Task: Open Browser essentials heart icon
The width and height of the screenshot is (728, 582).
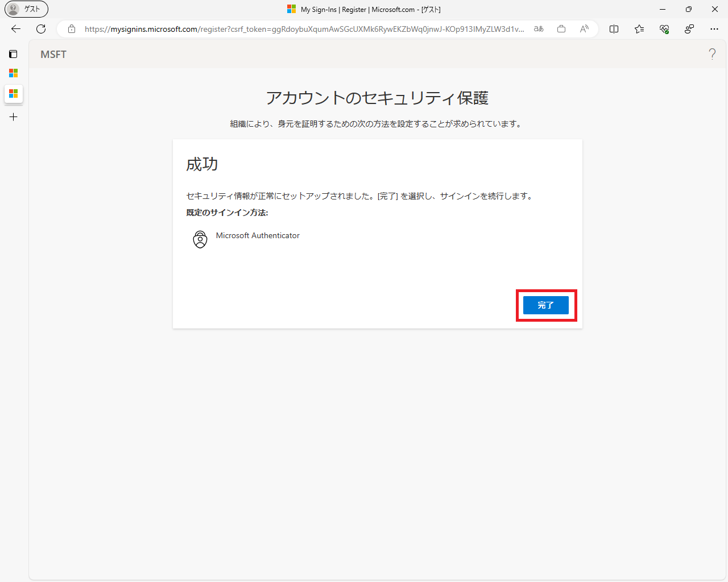Action: coord(664,29)
